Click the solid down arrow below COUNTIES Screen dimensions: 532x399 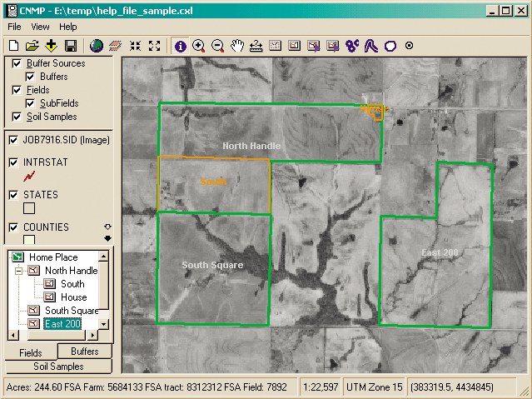pos(107,238)
